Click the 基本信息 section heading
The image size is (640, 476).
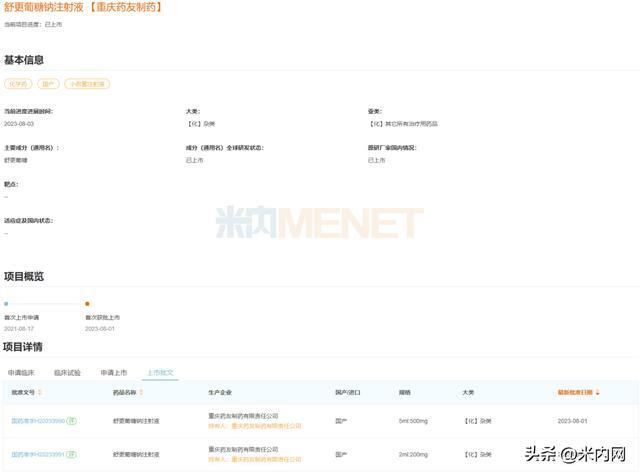click(x=24, y=60)
